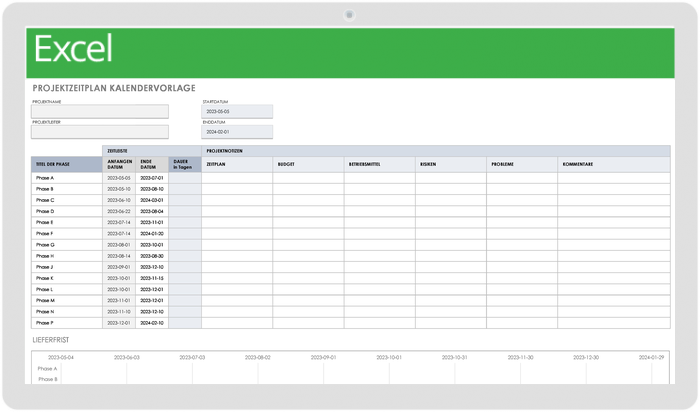This screenshot has width=700, height=412.
Task: Select the Startdatum field showing 2023-05-05
Action: click(x=237, y=112)
